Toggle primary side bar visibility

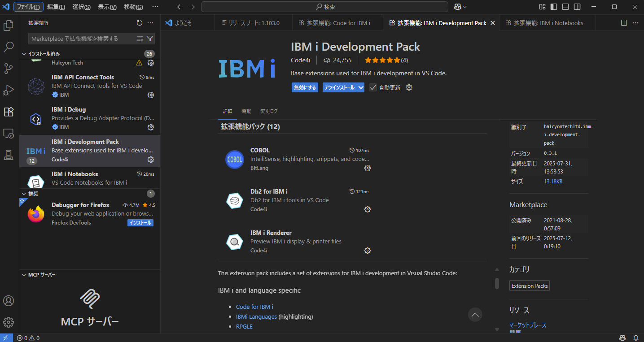pyautogui.click(x=554, y=7)
